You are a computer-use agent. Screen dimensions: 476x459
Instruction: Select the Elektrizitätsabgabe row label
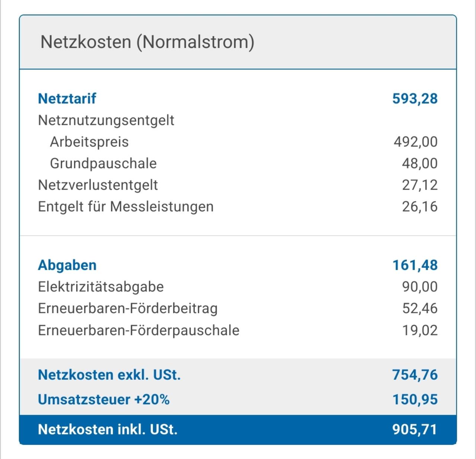[101, 287]
